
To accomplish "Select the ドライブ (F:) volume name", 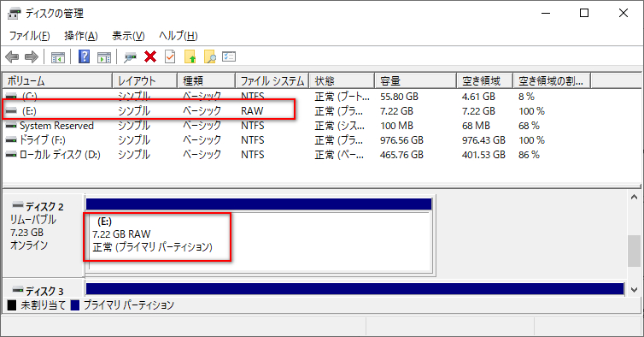I will [x=43, y=140].
